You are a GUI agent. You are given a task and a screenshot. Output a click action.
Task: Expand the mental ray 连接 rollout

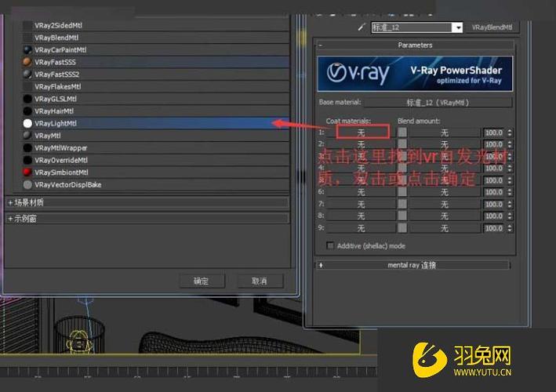[413, 265]
